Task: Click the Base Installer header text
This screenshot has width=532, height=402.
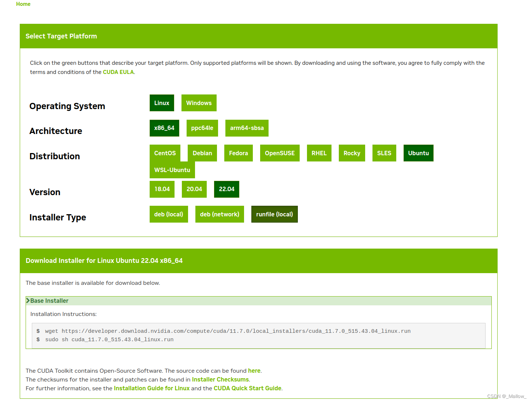Action: click(x=49, y=301)
